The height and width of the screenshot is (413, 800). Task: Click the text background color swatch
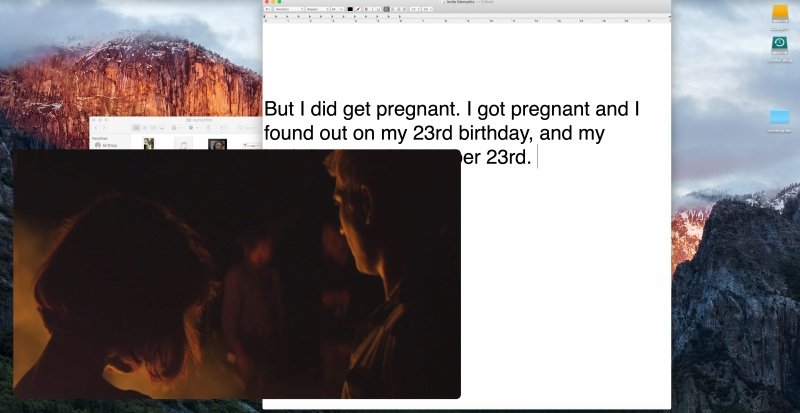pyautogui.click(x=358, y=9)
